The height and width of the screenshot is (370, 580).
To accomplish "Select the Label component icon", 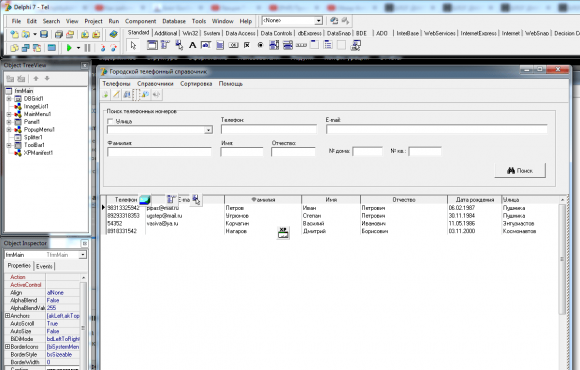I will click(x=192, y=46).
